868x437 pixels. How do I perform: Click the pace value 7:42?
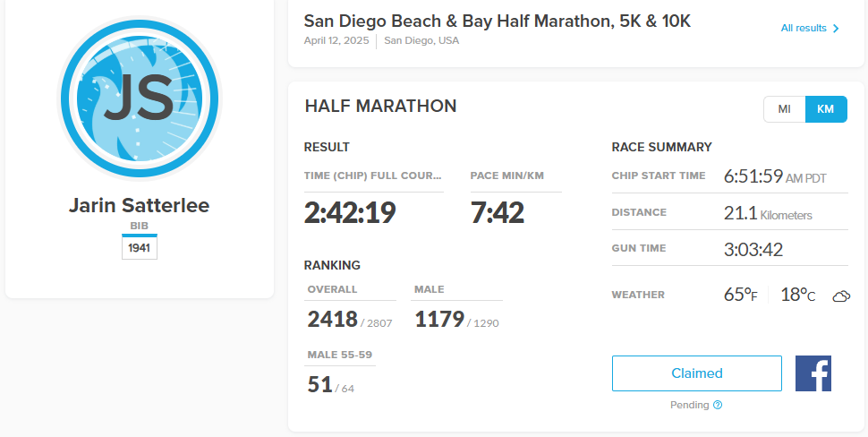[498, 213]
